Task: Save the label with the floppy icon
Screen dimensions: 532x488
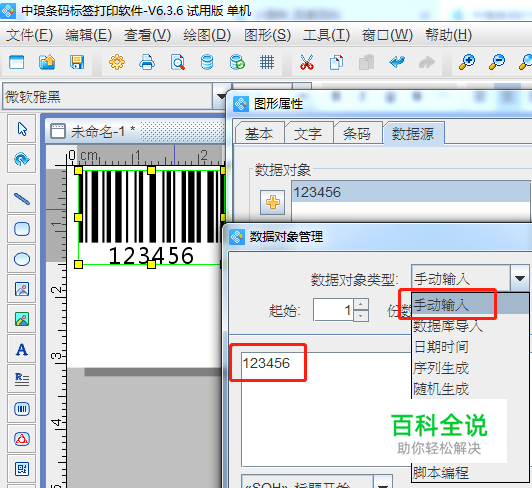Action: click(x=77, y=62)
